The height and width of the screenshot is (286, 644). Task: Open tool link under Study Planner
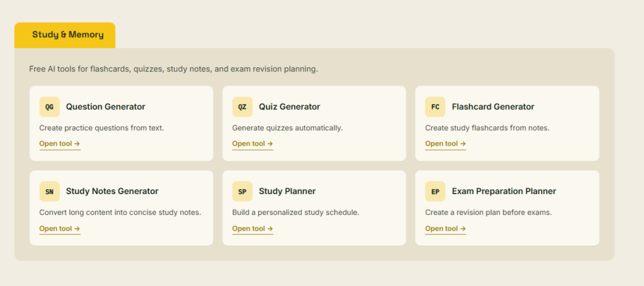[x=253, y=229]
